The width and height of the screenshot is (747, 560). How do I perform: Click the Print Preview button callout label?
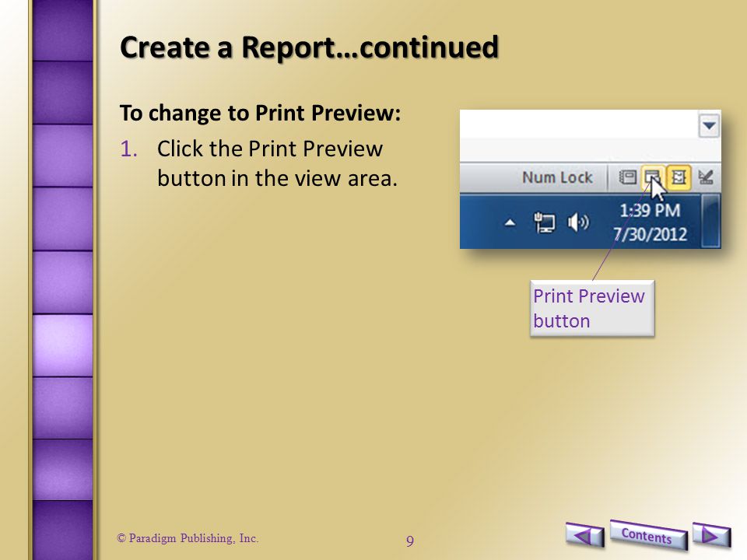click(592, 309)
